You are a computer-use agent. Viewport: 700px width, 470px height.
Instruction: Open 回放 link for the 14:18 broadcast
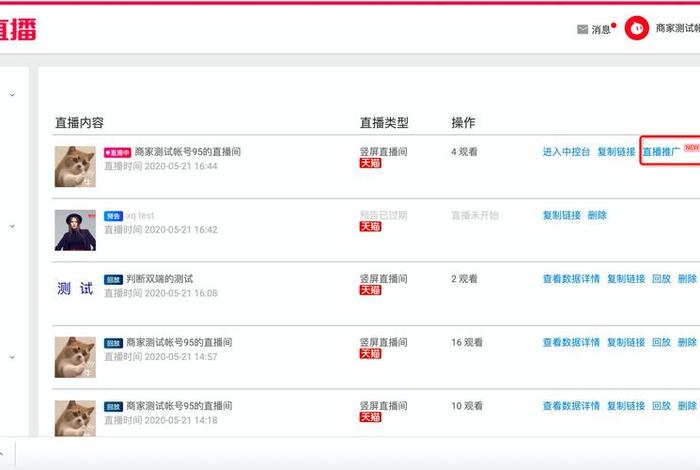661,406
